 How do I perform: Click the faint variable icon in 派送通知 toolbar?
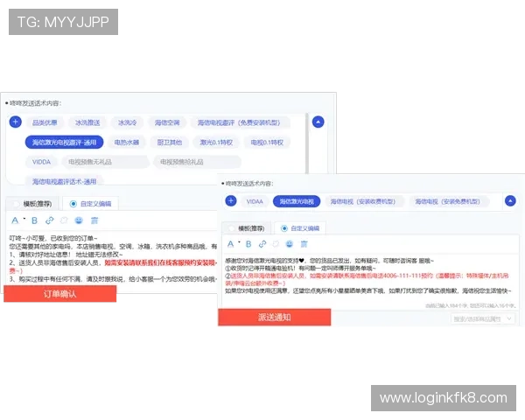tap(276, 244)
